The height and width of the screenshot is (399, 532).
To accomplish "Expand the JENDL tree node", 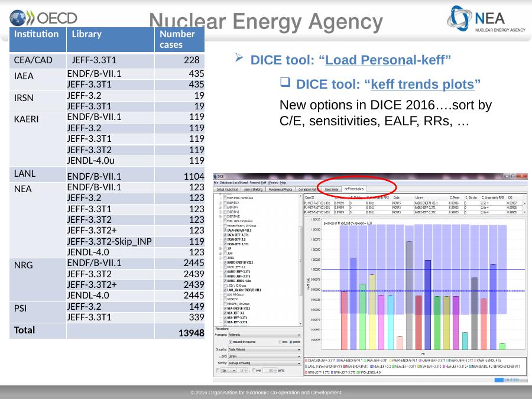I will click(x=220, y=258).
